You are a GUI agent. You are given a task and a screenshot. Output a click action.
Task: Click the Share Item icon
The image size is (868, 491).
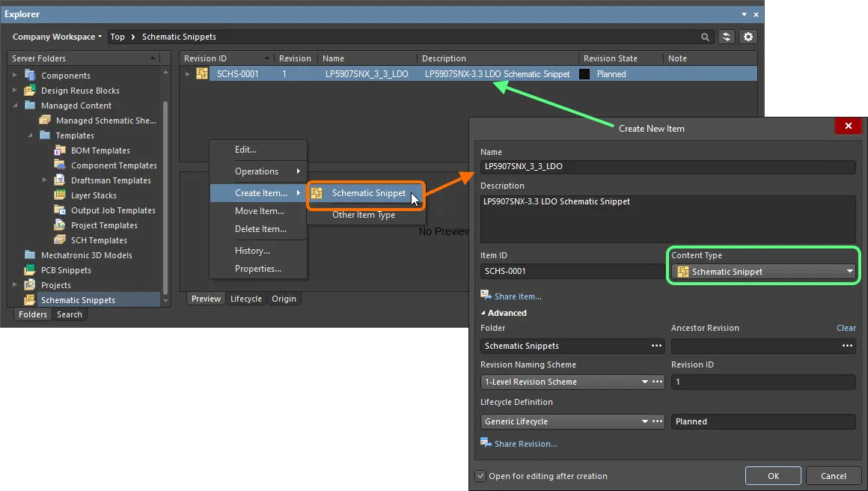coord(486,295)
